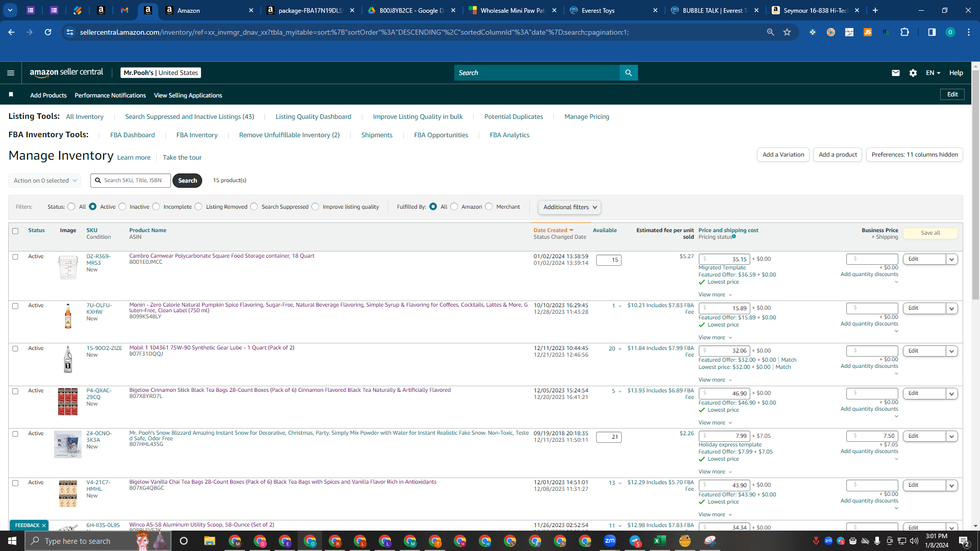Screen dimensions: 980x551
Task: Click the browser zoom magnifier icon
Action: [770, 32]
